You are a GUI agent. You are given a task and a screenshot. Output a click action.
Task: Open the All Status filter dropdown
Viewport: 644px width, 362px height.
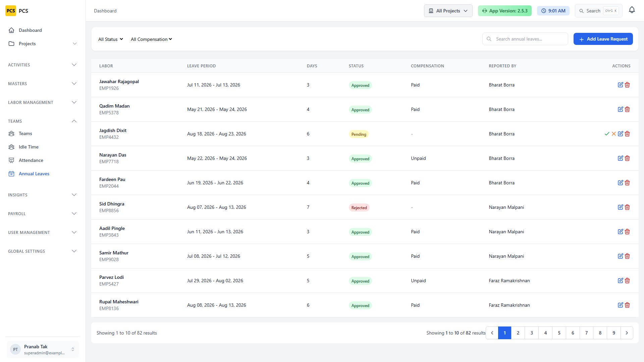tap(110, 39)
